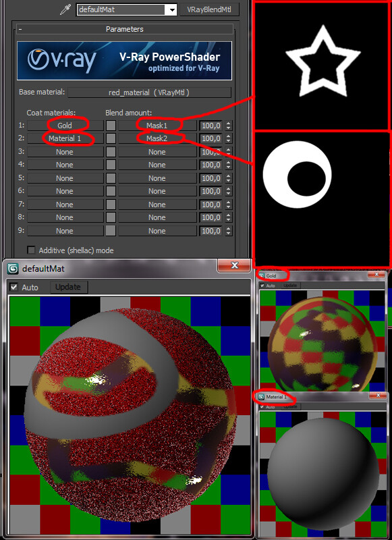
Task: Click the Material 1 gray sphere preview
Action: click(323, 474)
